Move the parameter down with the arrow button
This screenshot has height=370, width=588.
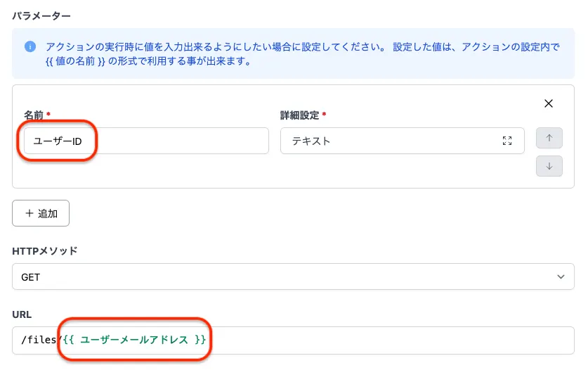(549, 166)
